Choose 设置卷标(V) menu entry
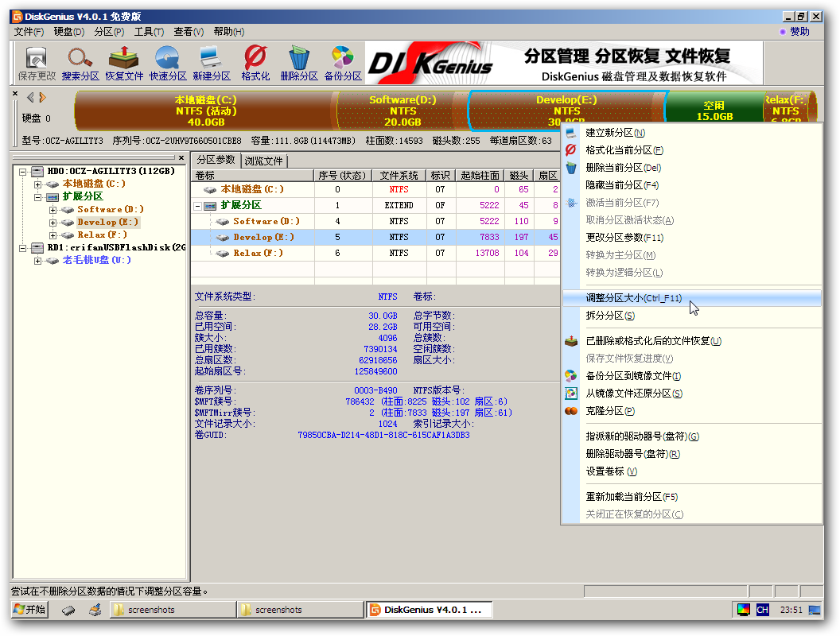Screen dimensions: 840x636 click(691, 471)
